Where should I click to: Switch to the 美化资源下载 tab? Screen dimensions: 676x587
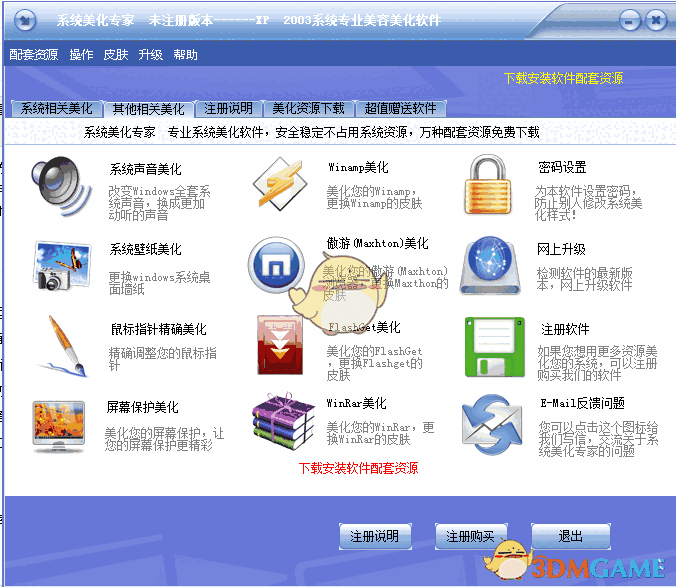[308, 108]
